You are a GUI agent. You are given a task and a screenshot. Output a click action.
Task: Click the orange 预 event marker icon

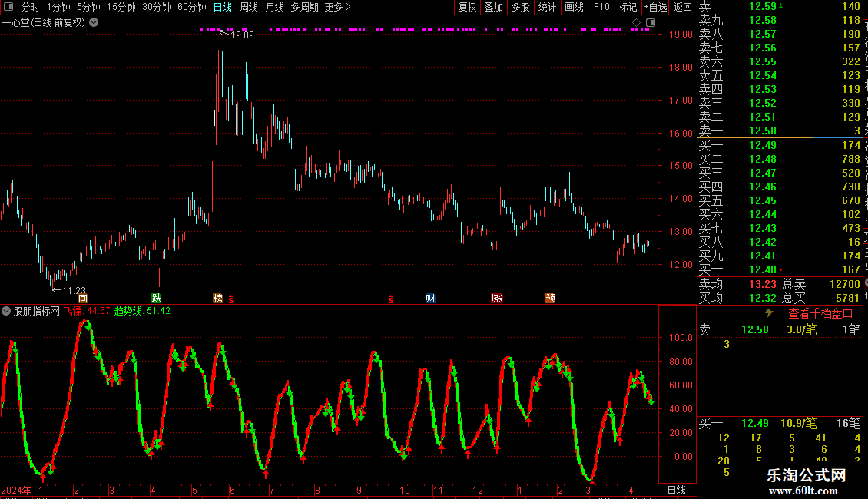550,298
